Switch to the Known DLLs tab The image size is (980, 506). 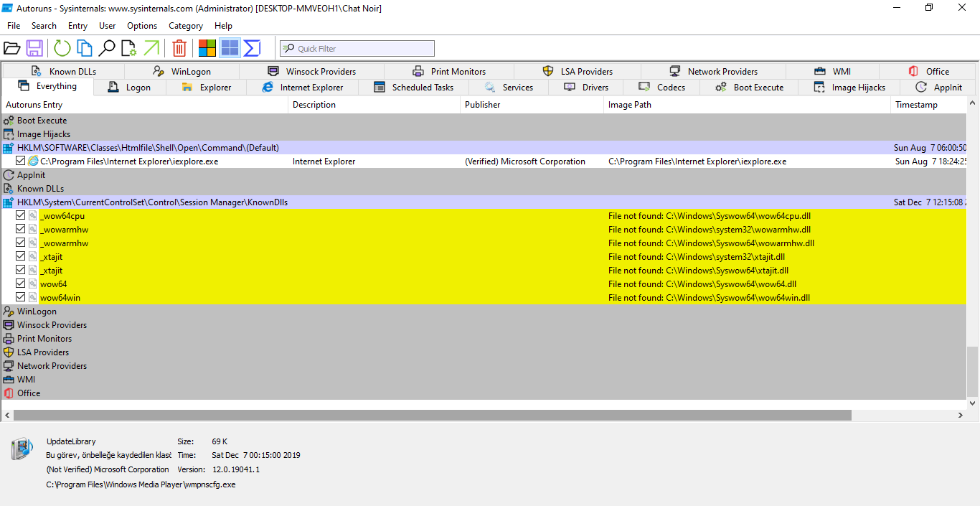point(63,71)
